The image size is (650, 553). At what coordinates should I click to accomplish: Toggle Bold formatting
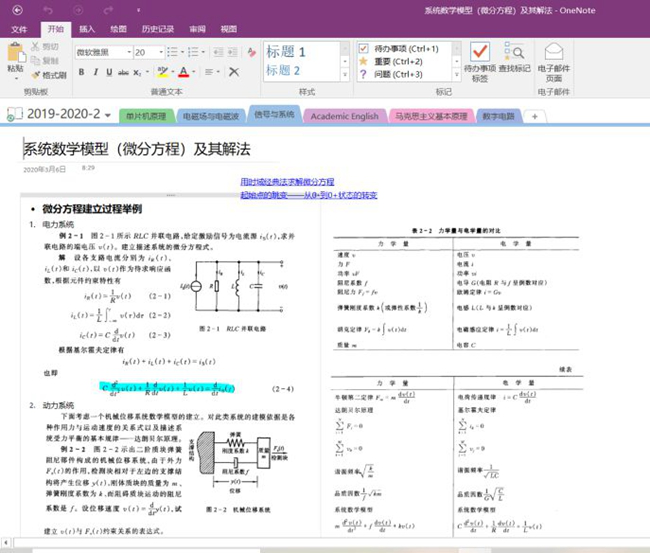click(x=82, y=72)
